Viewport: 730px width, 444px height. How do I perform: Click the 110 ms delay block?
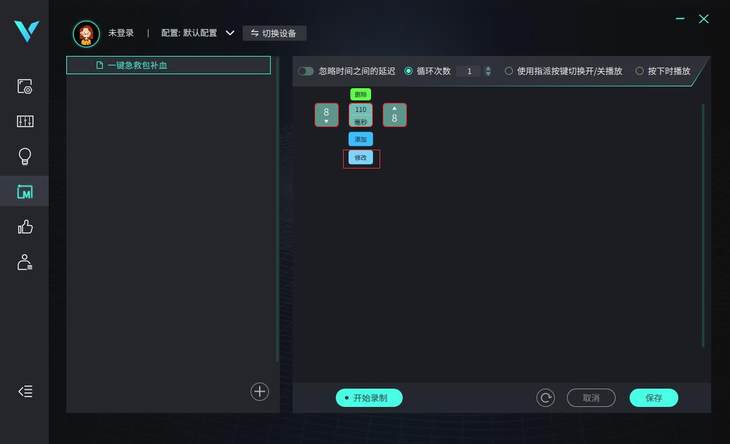[361, 115]
